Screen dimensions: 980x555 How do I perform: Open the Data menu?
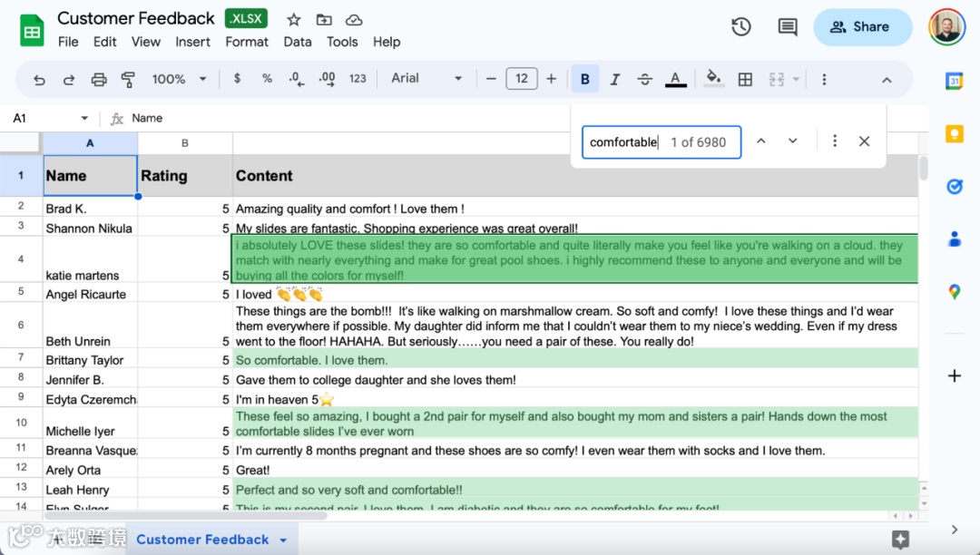(298, 42)
